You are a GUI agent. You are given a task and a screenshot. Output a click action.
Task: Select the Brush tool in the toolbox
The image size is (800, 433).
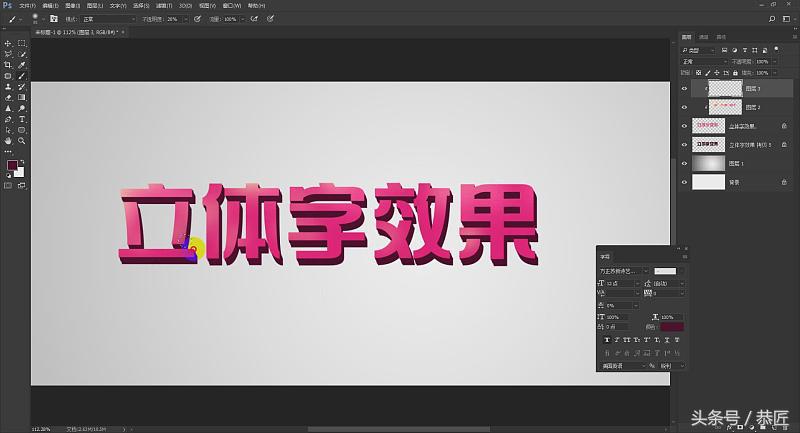pyautogui.click(x=21, y=76)
